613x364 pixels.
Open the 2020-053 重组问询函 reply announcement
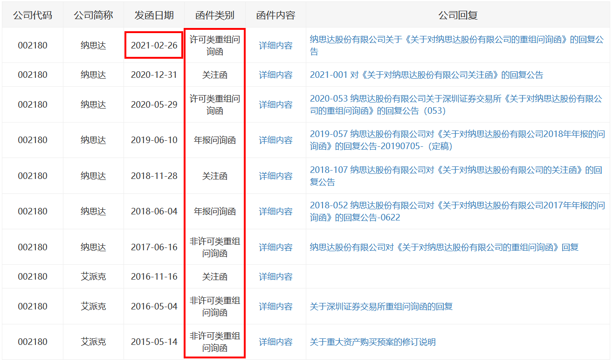455,105
